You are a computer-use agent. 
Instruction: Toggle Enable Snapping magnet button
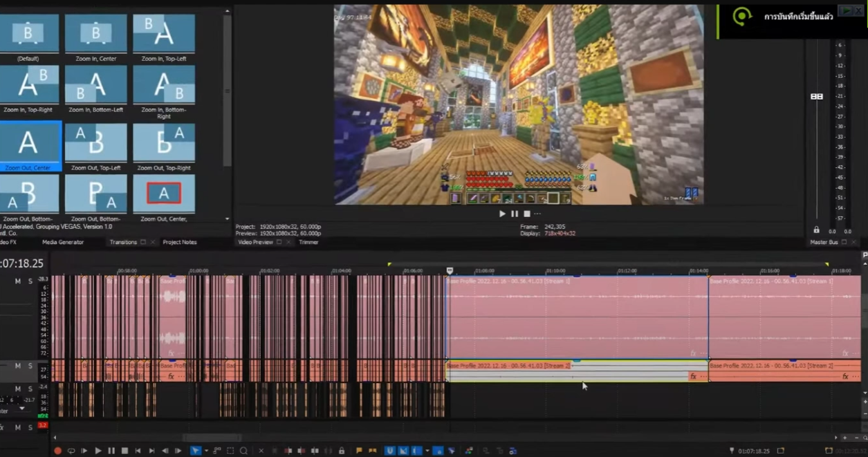click(x=390, y=451)
